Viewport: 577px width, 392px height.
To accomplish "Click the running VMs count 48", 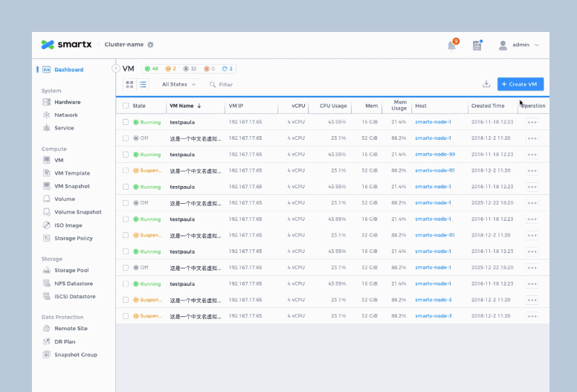I will [x=151, y=69].
